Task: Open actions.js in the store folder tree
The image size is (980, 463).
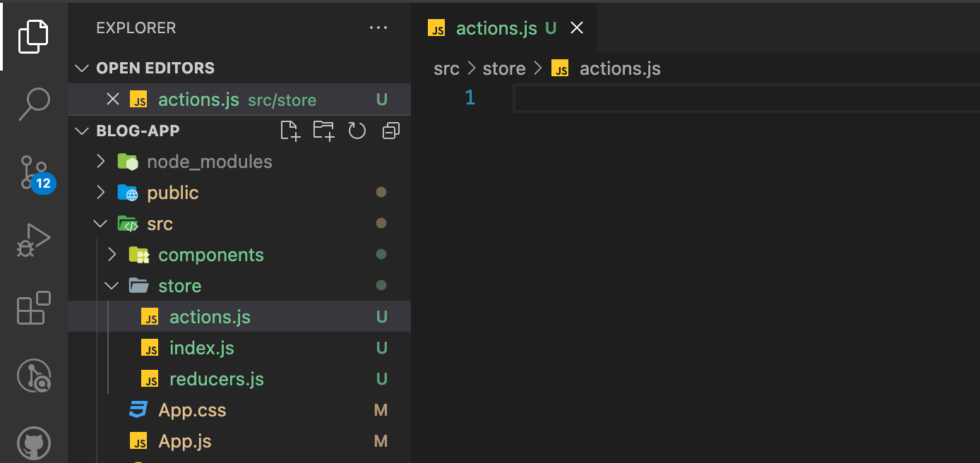Action: tap(210, 317)
